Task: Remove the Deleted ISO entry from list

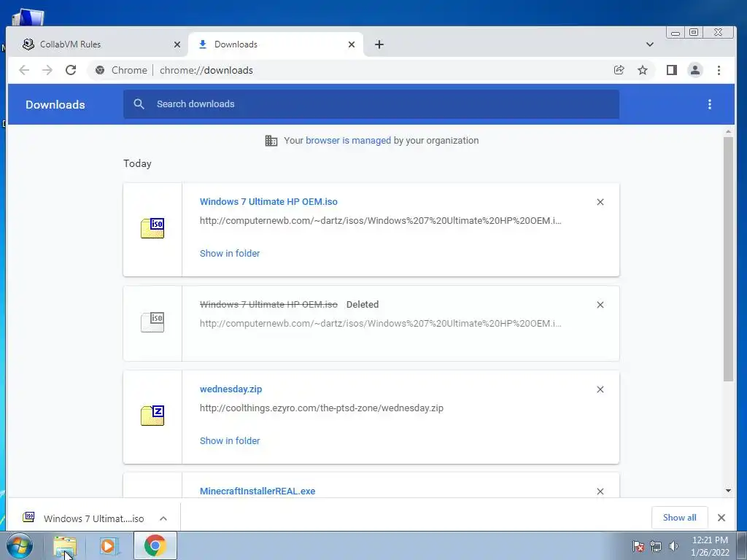Action: pyautogui.click(x=600, y=305)
